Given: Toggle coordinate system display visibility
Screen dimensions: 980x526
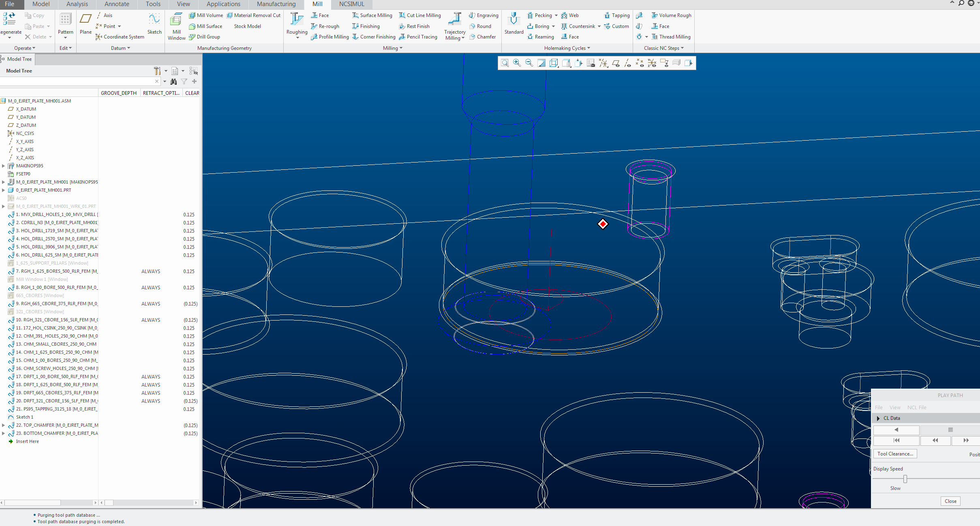Looking at the screenshot, I should point(652,63).
